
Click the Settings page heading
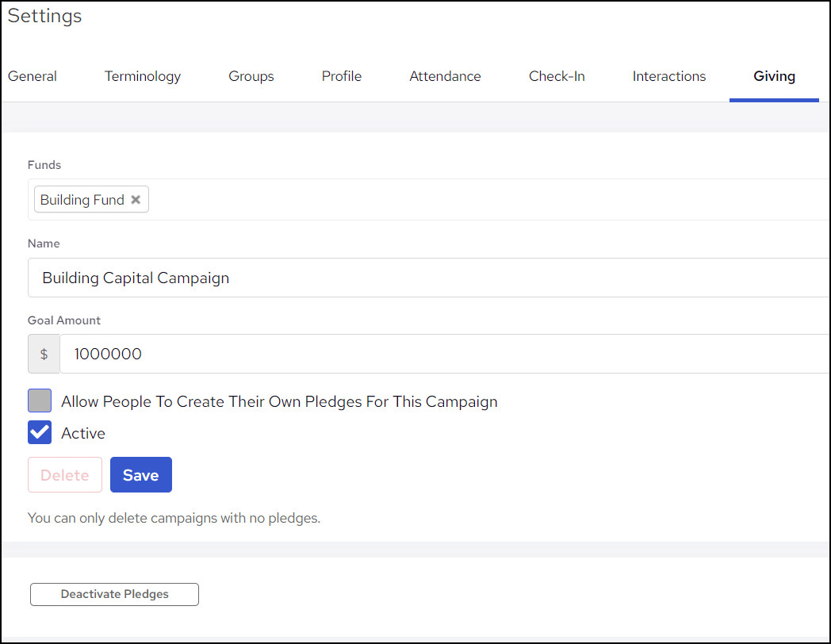[x=45, y=16]
